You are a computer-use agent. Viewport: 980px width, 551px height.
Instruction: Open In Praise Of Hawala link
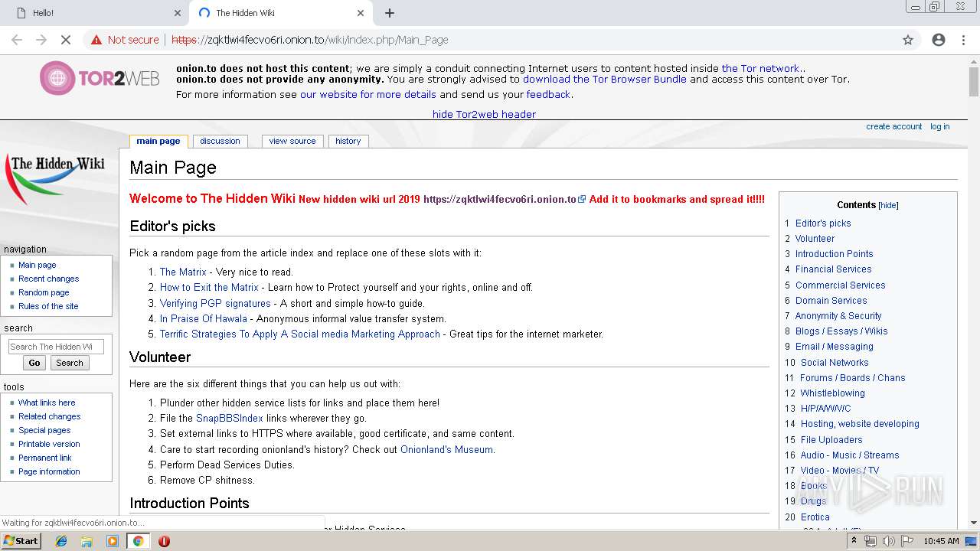coord(204,318)
